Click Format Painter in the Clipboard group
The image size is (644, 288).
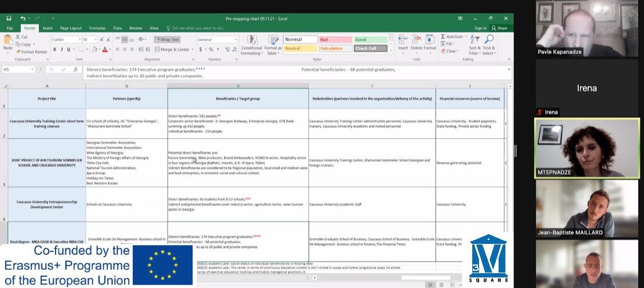[x=31, y=52]
